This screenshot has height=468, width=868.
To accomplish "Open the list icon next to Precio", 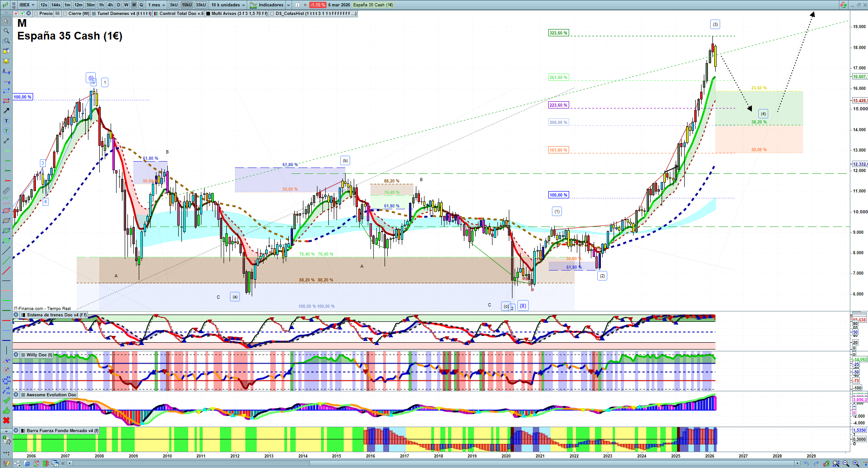I will 58,14.
